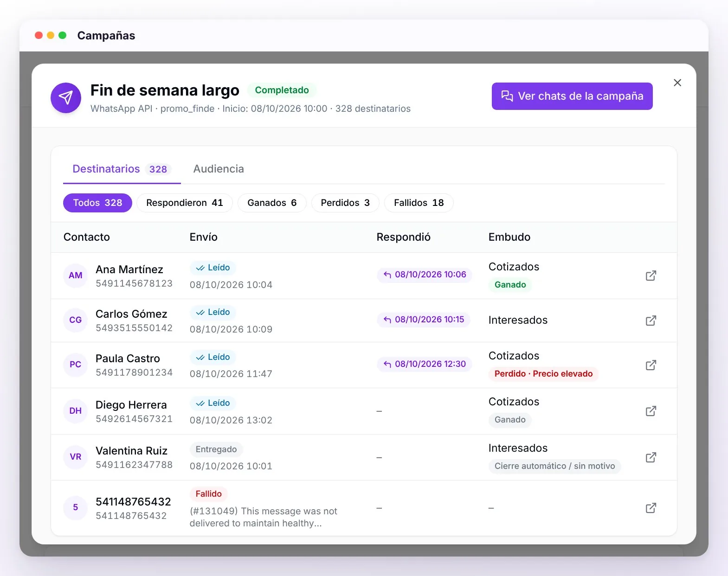Open Paula Castro row external link icon
728x576 pixels.
(x=651, y=365)
